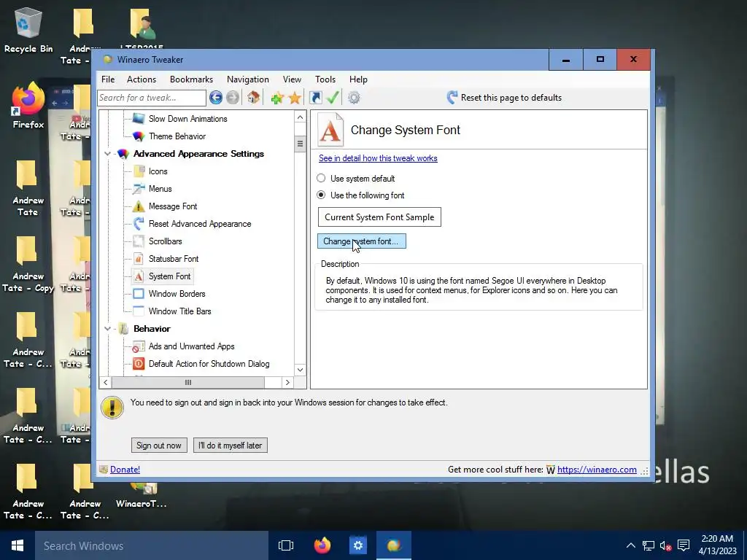Click the Reset Advanced Appearance icon
Viewport: 747px width, 560px height.
point(139,223)
